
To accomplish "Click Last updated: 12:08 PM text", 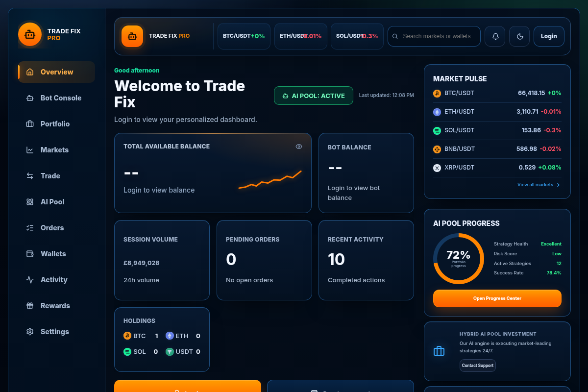I will point(387,96).
